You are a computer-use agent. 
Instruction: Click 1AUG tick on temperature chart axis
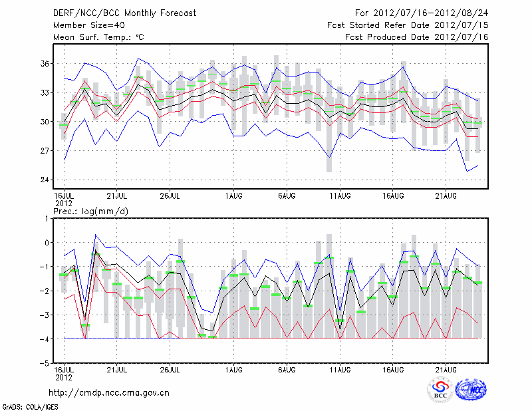coord(233,196)
